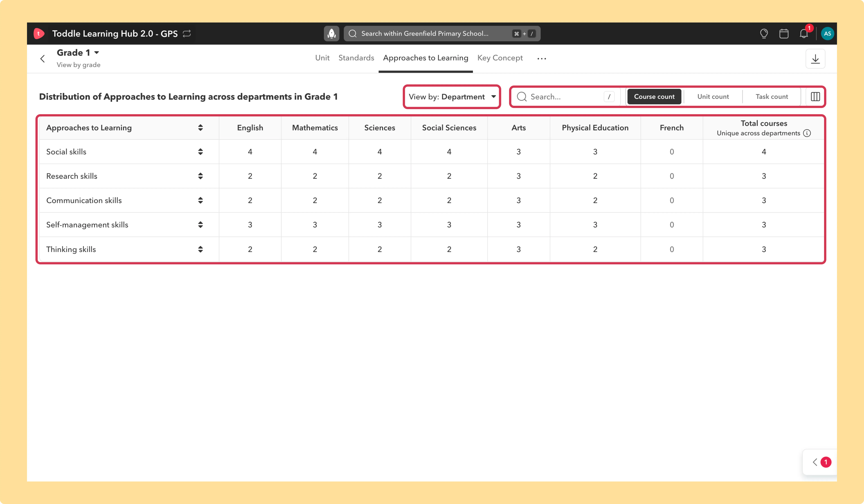Switch to Unit count view
This screenshot has width=864, height=504.
pos(713,97)
